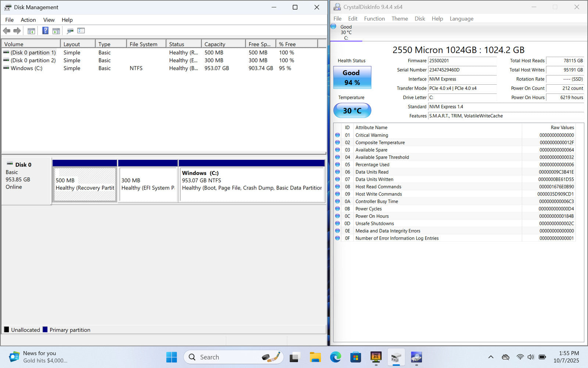Select the Windows (C:) partition block
This screenshot has height=368, width=588.
pos(251,184)
